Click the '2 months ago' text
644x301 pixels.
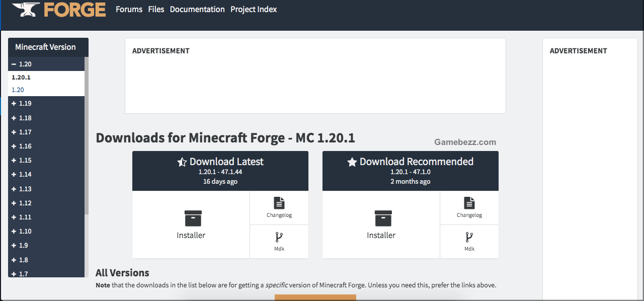point(411,182)
